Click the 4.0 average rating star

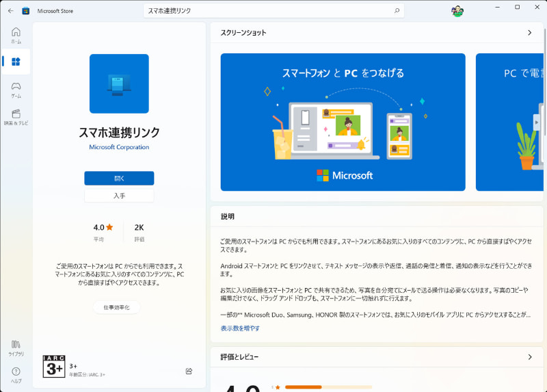click(109, 227)
